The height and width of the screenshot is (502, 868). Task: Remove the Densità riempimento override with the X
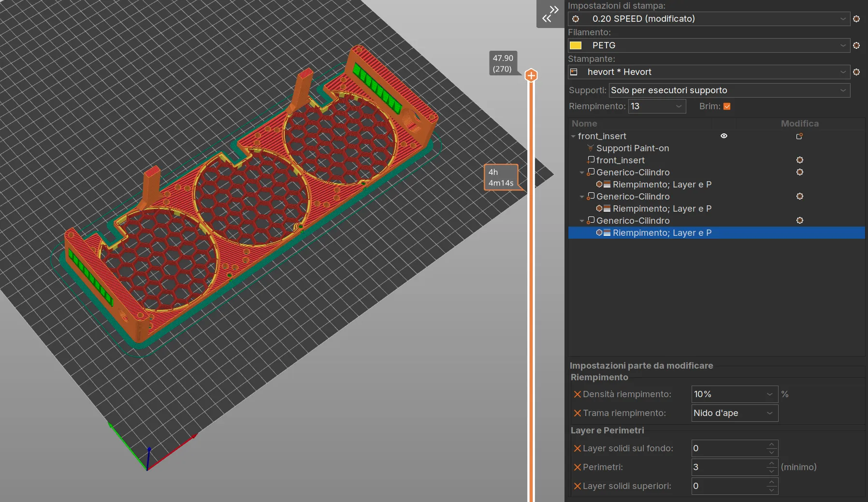tap(577, 394)
